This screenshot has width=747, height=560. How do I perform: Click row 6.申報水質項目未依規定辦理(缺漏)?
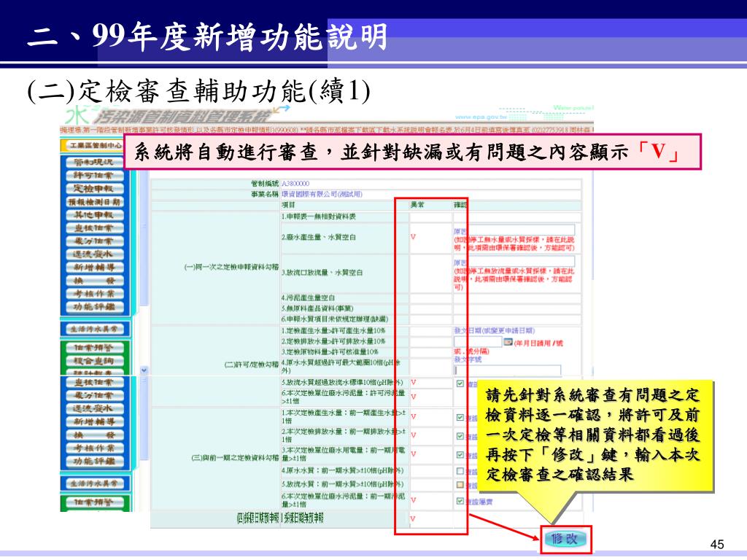[x=334, y=319]
